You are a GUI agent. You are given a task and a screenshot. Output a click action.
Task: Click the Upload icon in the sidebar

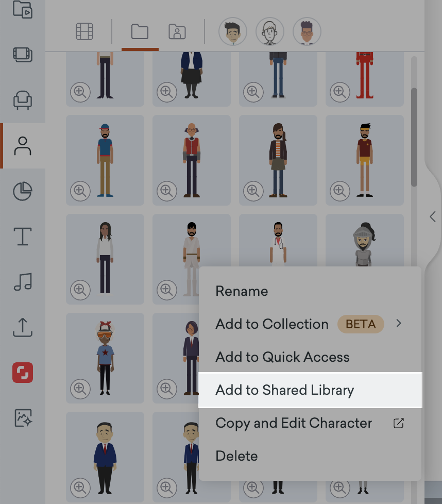click(23, 328)
